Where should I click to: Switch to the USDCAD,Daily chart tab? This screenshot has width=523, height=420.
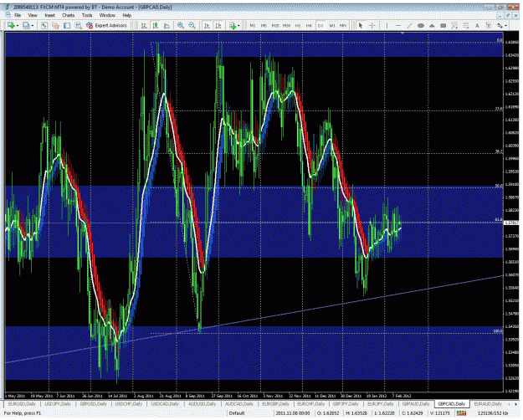tap(165, 404)
